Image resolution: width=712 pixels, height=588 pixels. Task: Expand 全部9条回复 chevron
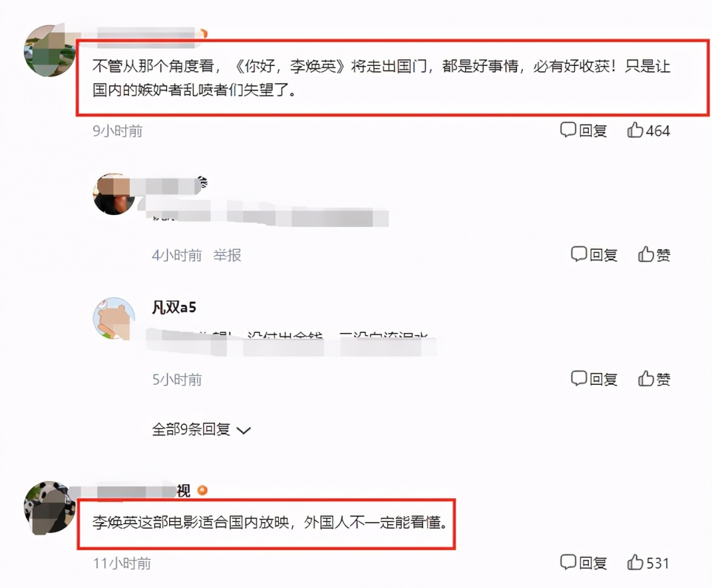click(244, 431)
